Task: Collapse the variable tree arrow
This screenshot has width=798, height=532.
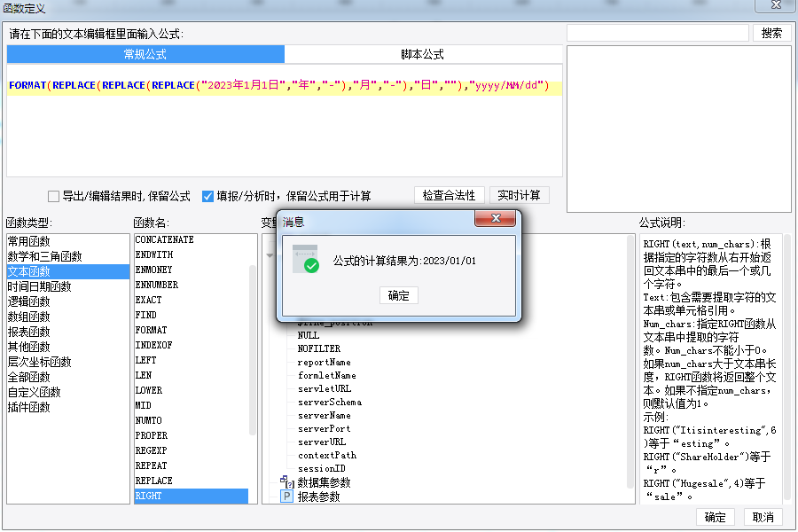Action: [x=270, y=255]
